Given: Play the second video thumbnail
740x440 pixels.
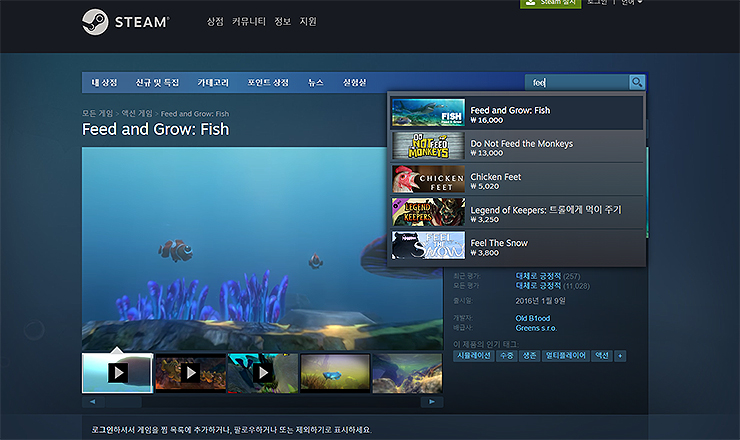Looking at the screenshot, I should pyautogui.click(x=191, y=373).
